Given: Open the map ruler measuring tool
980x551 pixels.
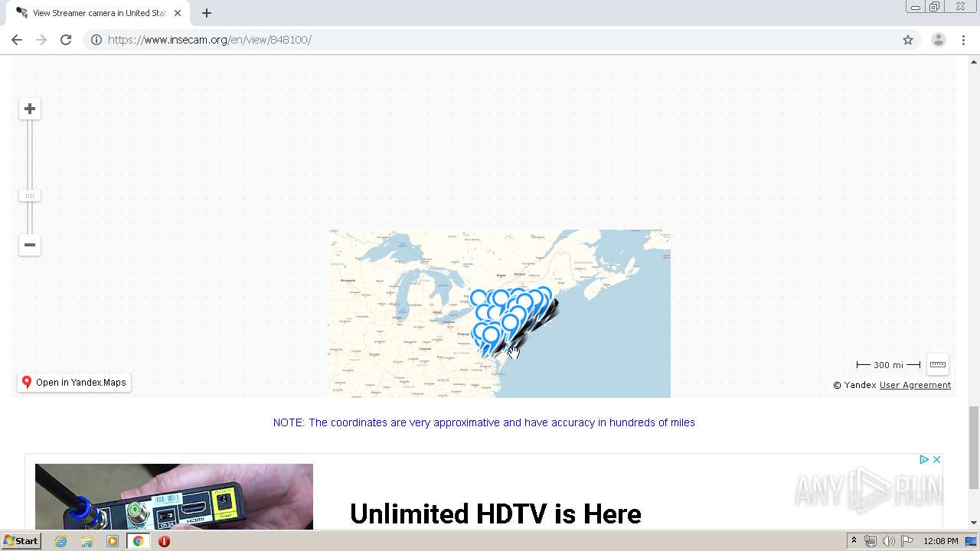Looking at the screenshot, I should point(937,364).
